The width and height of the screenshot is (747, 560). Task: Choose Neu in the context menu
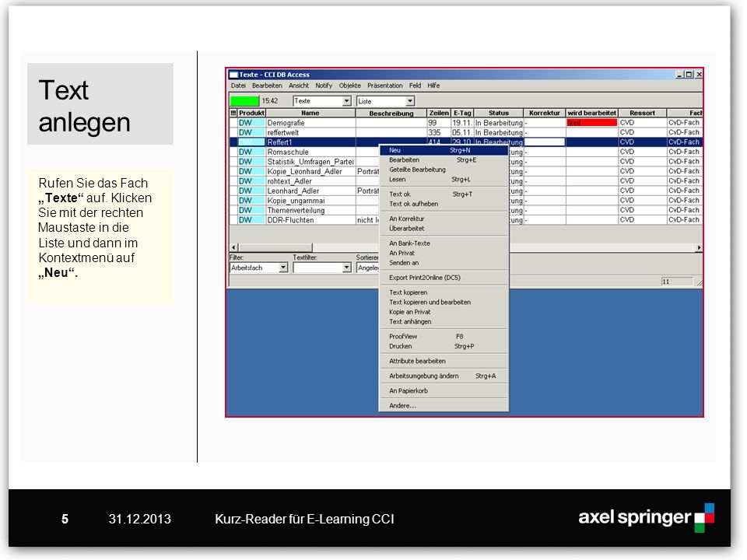click(444, 150)
